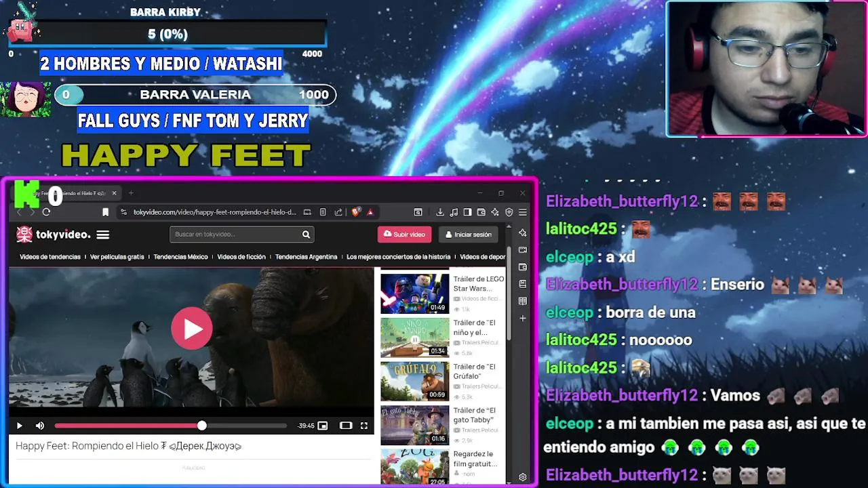Screen dimensions: 868x488
Task: Open Ver películas gratis menu link
Action: [117, 257]
